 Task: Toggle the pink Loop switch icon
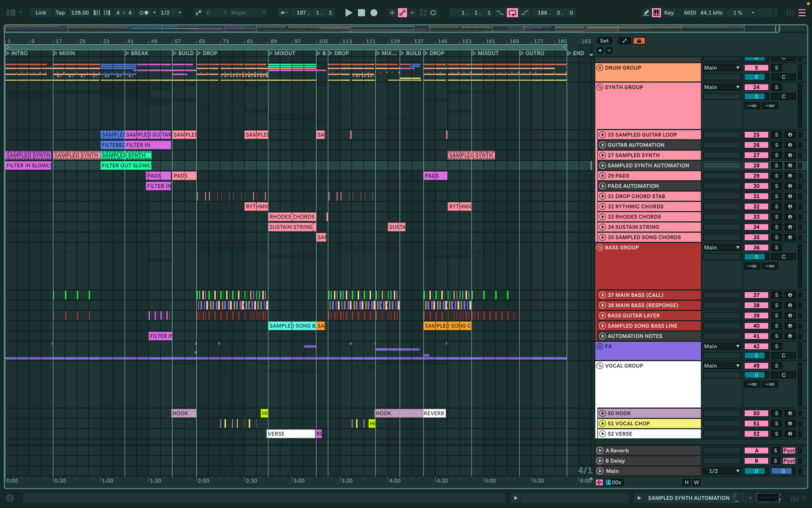pyautogui.click(x=512, y=13)
